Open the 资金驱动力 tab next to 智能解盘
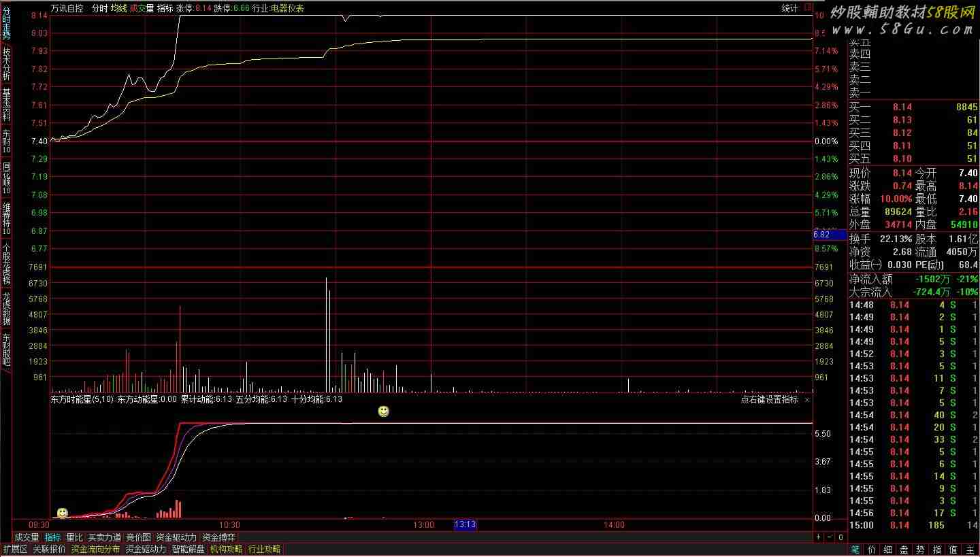This screenshot has width=980, height=557. click(146, 550)
